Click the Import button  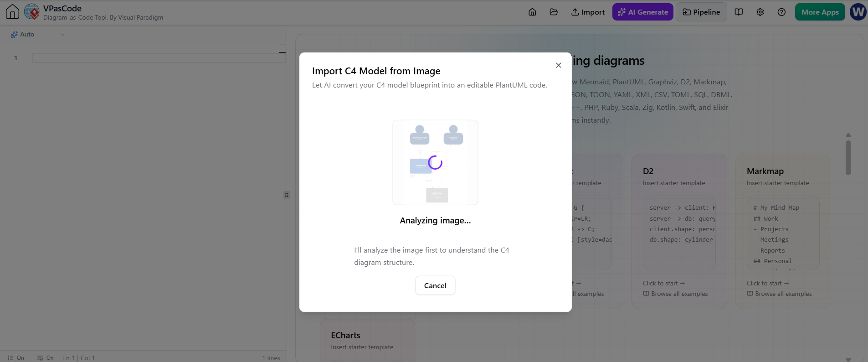tap(588, 12)
